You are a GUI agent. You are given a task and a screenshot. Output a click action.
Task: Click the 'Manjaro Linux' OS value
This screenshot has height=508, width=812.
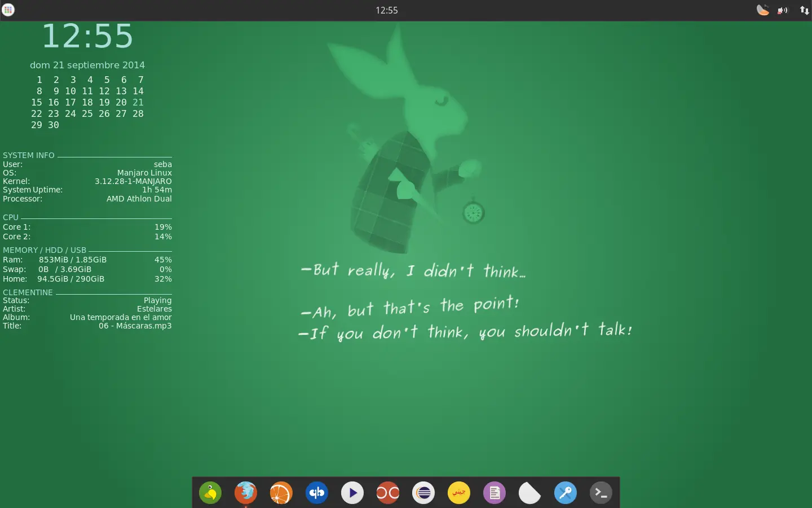click(144, 173)
